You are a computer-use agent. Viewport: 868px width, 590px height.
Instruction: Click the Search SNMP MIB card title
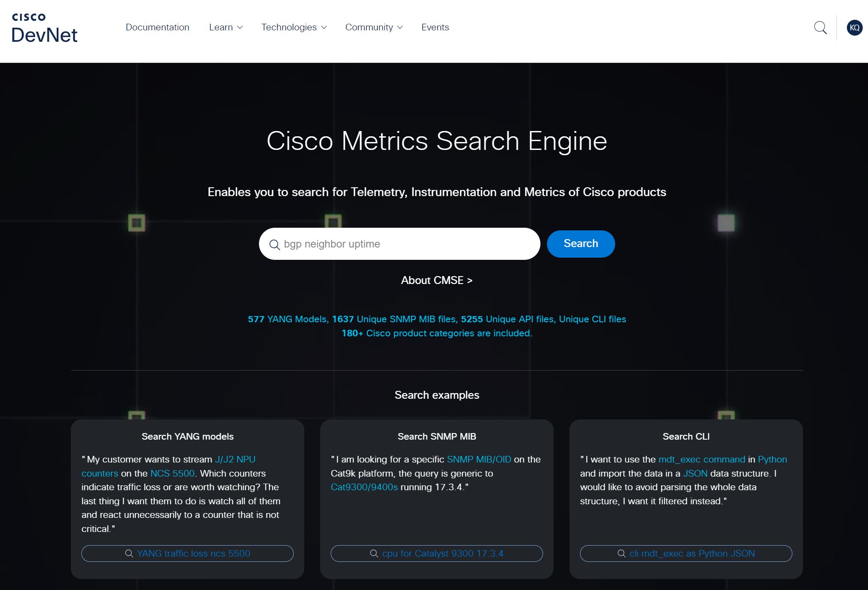(437, 437)
